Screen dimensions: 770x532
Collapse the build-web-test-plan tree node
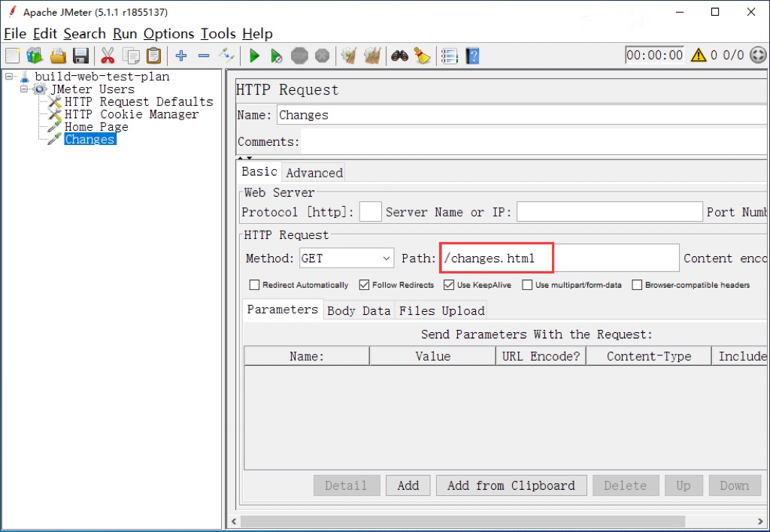click(x=9, y=77)
